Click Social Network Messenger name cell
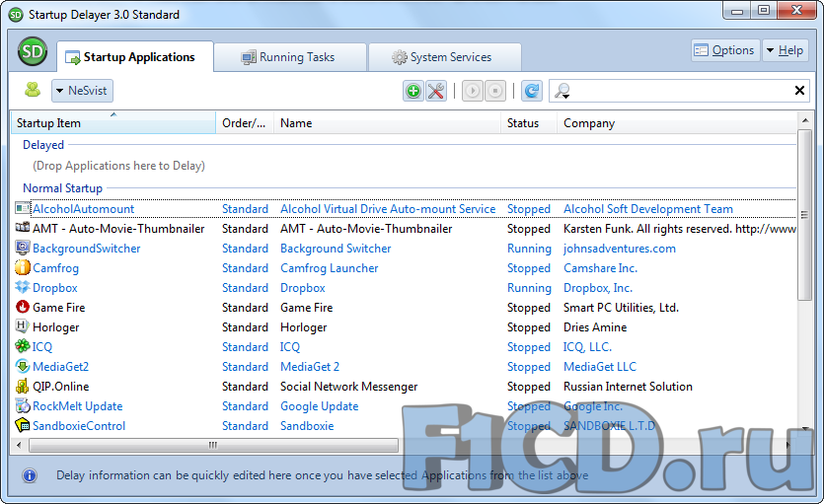Viewport: 824px width, 504px height. pyautogui.click(x=349, y=387)
